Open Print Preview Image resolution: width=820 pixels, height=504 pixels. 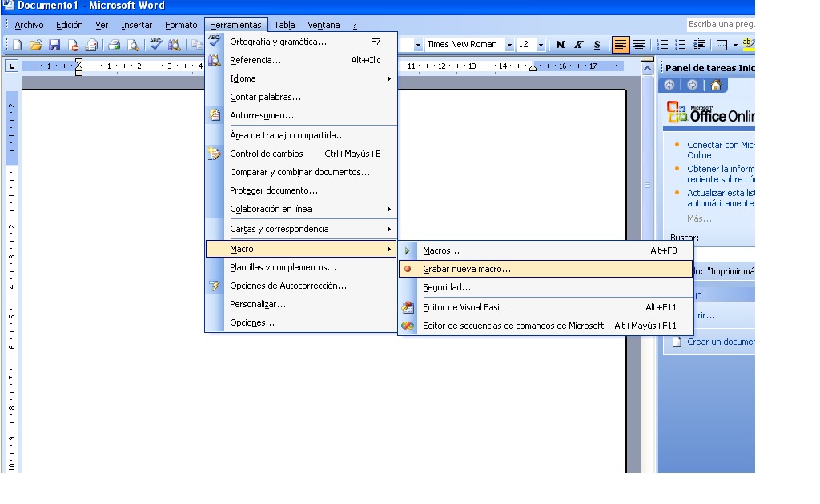[131, 44]
